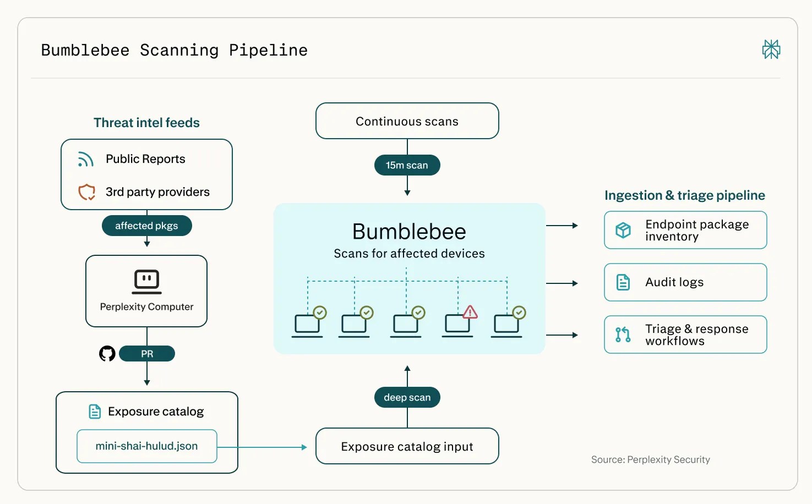Click the Bumblebee heading

coord(409,232)
